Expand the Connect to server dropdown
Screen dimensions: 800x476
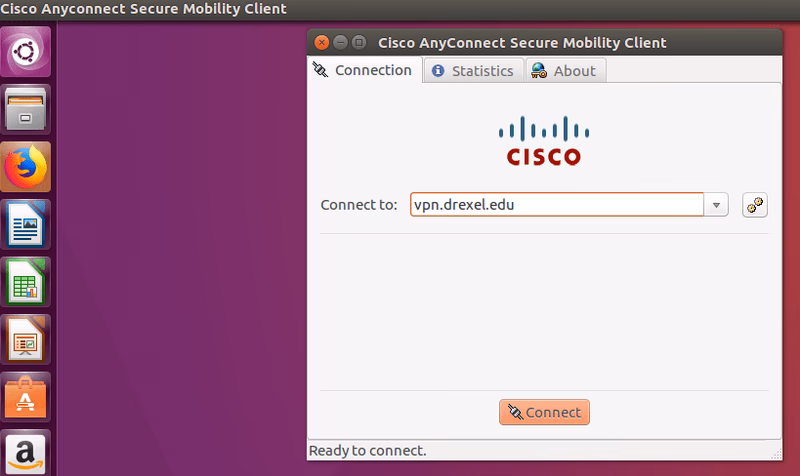717,205
